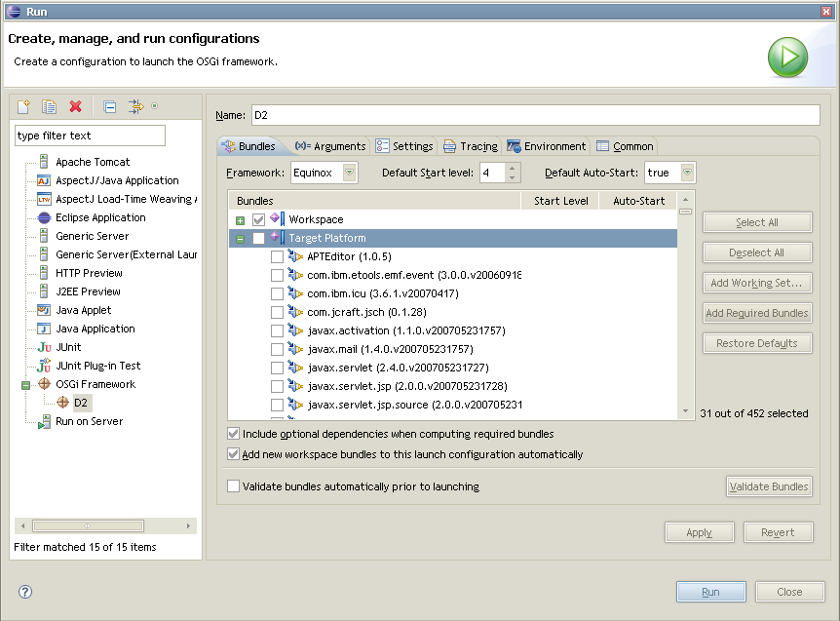Collapse the OSGi Framework tree node
Viewport: 840px width, 621px height.
(25, 385)
